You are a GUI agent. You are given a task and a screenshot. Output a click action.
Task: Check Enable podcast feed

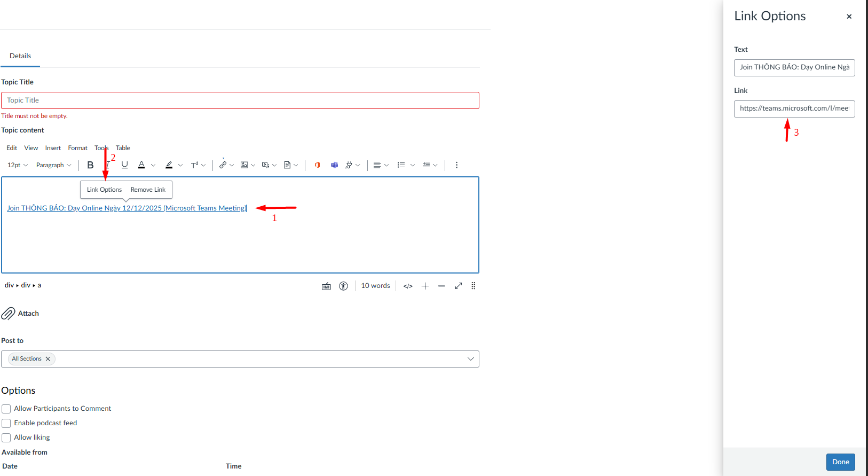tap(6, 423)
